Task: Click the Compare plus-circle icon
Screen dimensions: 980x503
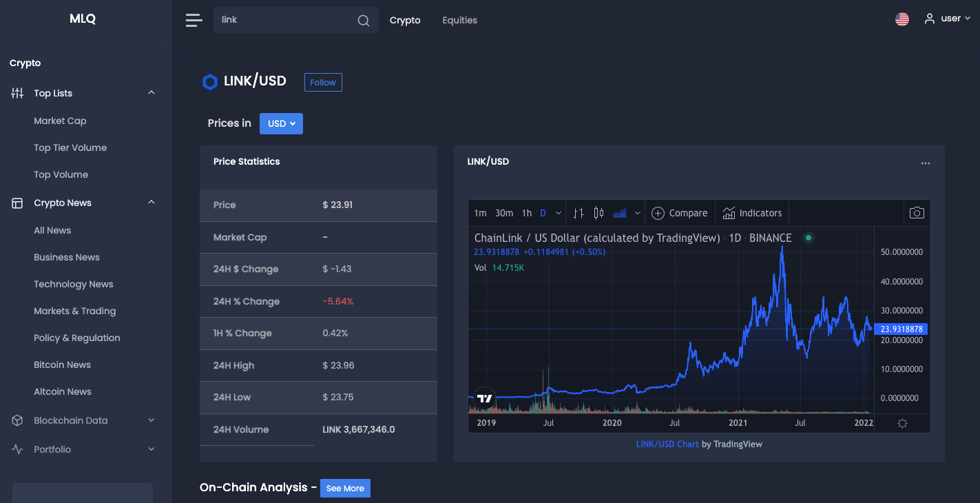Action: pyautogui.click(x=658, y=213)
